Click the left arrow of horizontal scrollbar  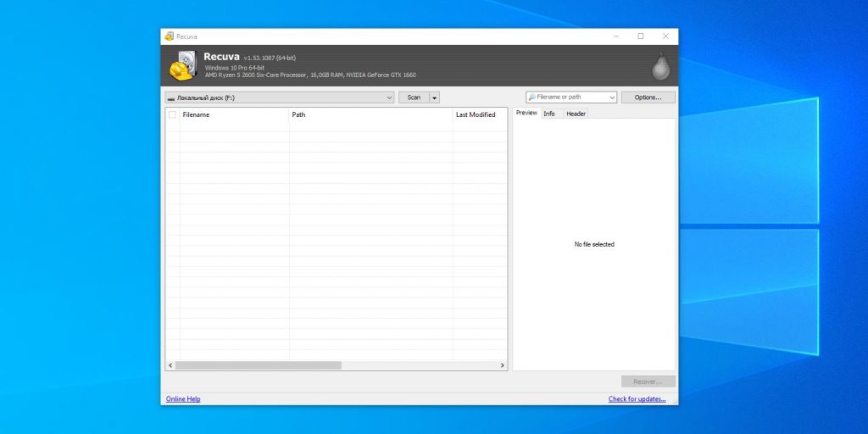(170, 365)
